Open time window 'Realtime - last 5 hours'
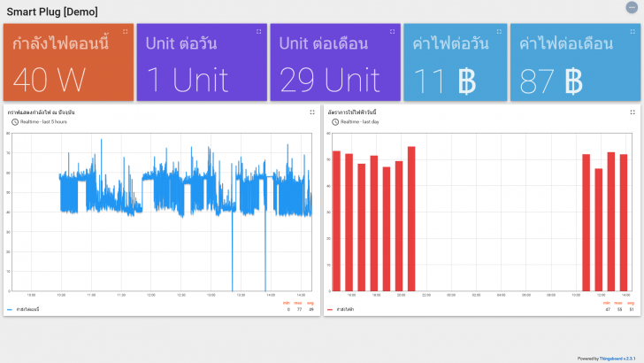 (40, 122)
